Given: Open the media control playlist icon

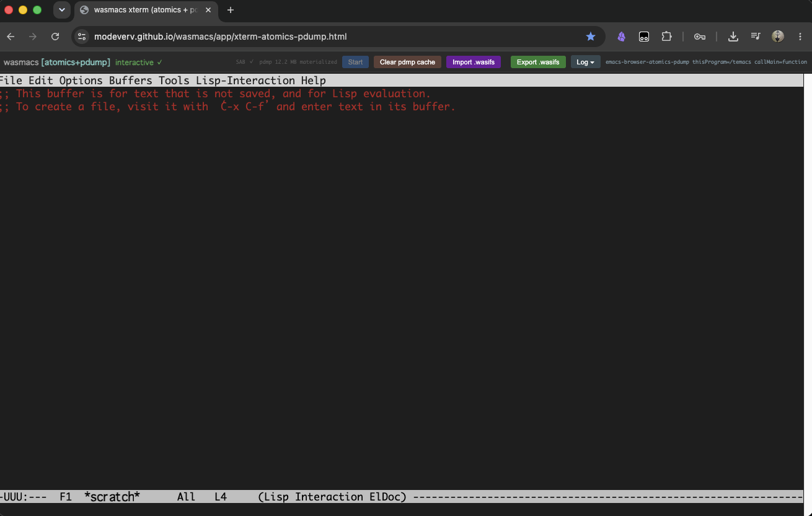Looking at the screenshot, I should (x=755, y=37).
